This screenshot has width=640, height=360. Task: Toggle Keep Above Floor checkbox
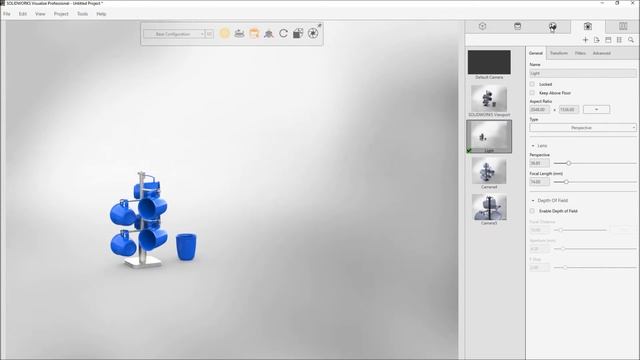[x=532, y=93]
